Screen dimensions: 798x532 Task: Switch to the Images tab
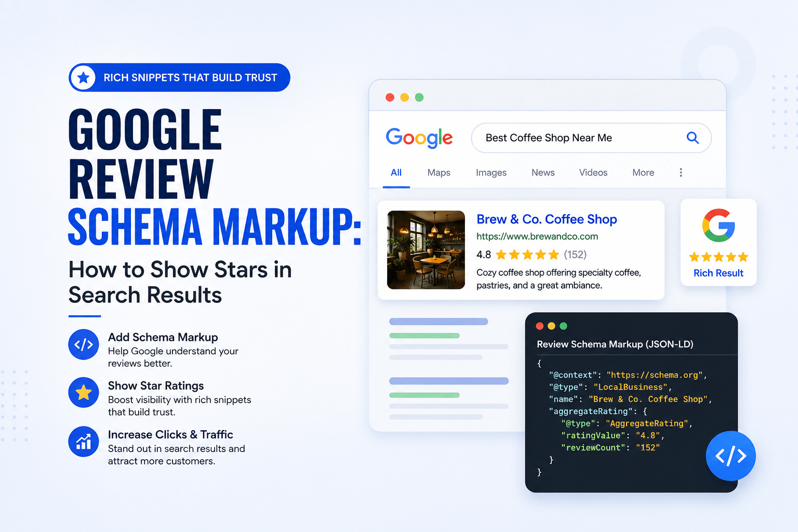click(491, 172)
